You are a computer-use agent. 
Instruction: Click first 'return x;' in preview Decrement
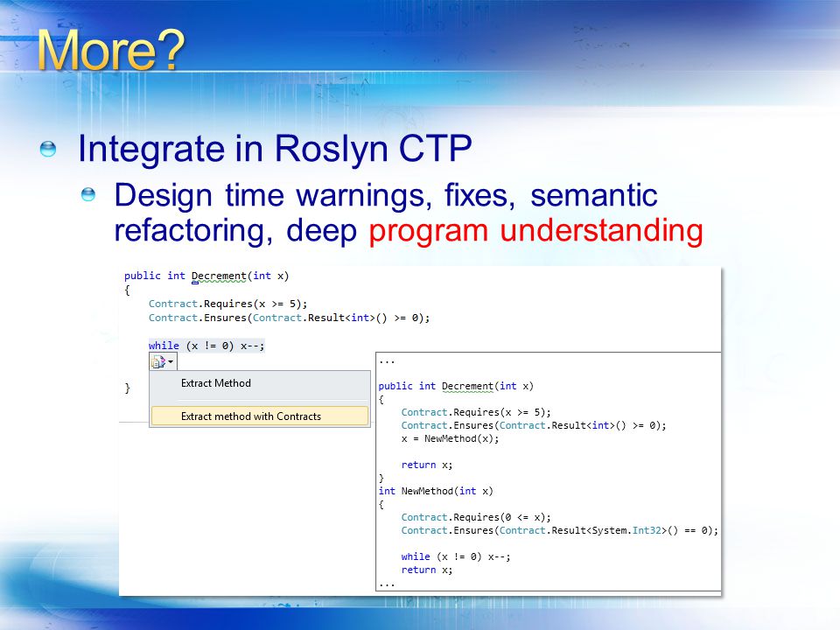pyautogui.click(x=426, y=465)
